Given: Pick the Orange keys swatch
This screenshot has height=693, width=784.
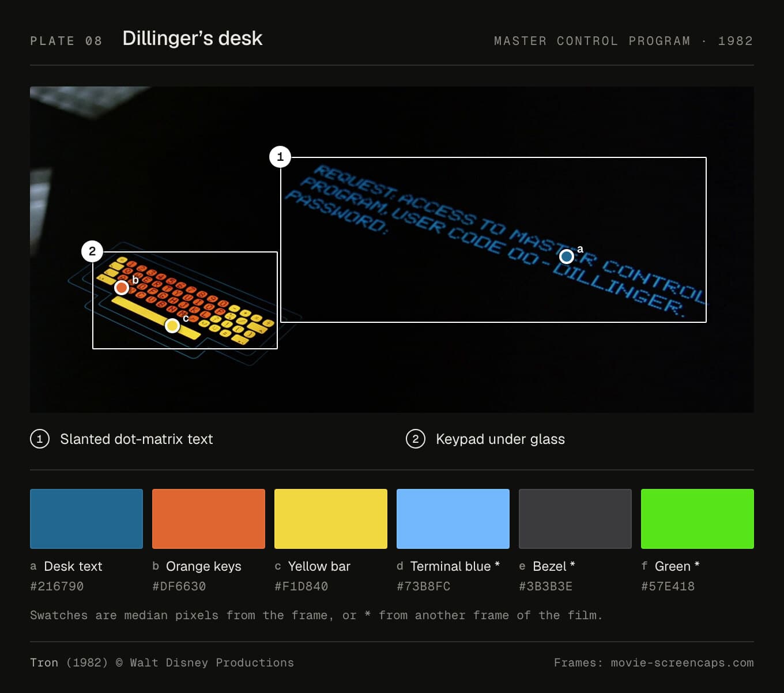Looking at the screenshot, I should [209, 519].
